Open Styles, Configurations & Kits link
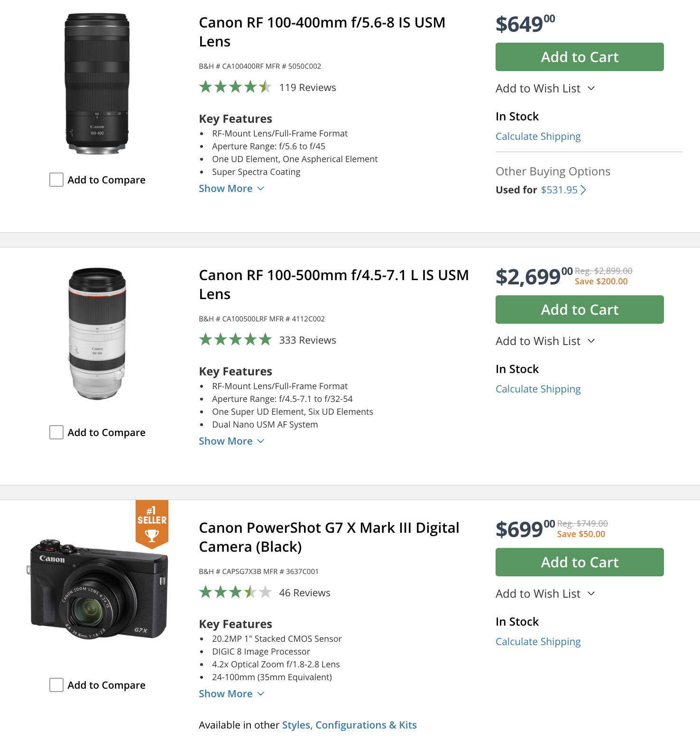The image size is (700, 747). click(349, 725)
